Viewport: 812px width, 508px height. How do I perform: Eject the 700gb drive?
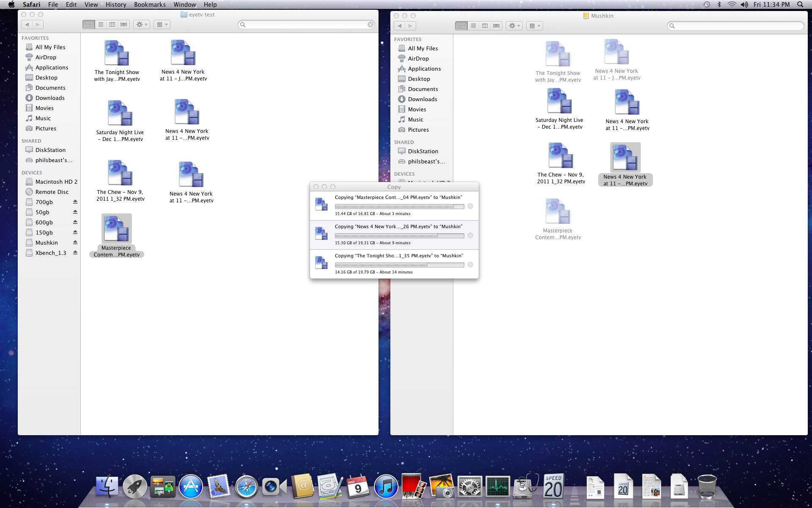[75, 202]
